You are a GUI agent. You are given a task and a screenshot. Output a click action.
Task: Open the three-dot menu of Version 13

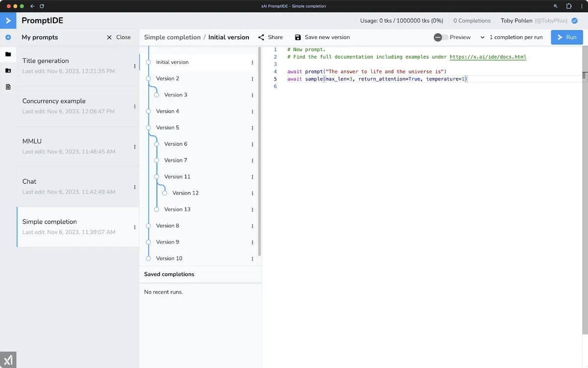[252, 210]
